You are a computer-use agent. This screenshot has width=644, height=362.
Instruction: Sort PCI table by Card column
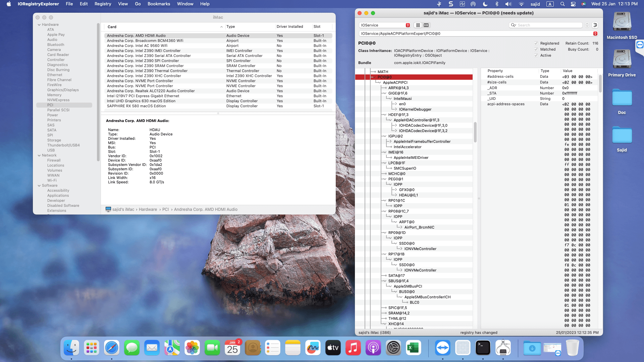164,27
